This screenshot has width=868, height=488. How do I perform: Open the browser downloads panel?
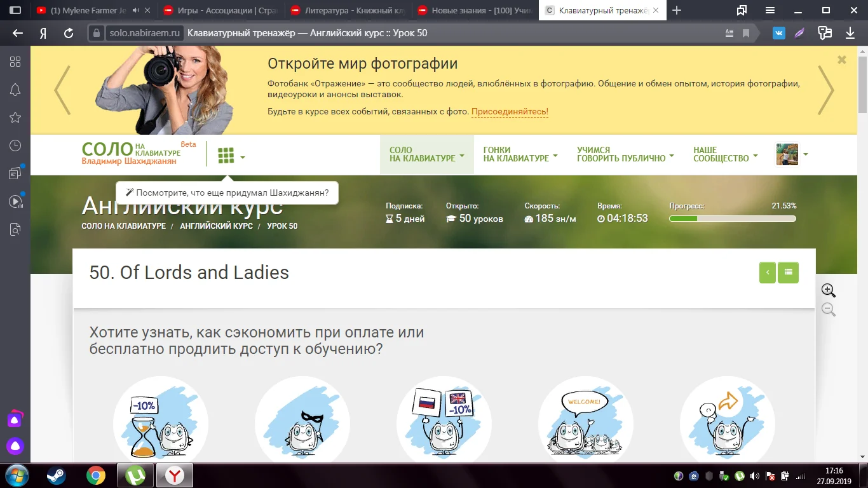[x=850, y=33]
